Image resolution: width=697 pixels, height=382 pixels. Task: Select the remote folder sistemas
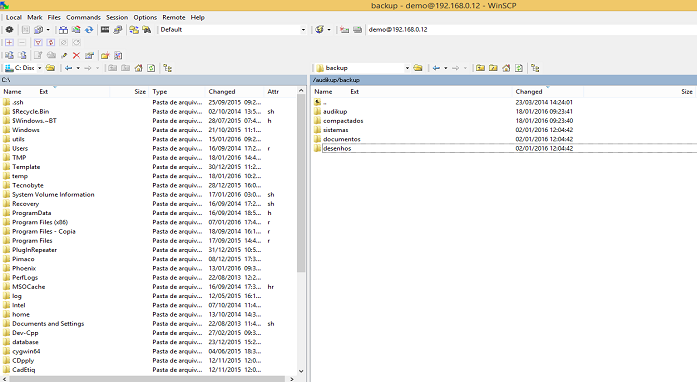336,130
